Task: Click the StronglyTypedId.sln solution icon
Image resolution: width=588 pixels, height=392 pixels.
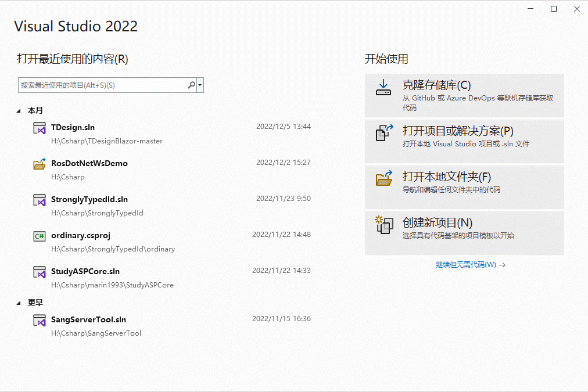Action: pos(39,199)
